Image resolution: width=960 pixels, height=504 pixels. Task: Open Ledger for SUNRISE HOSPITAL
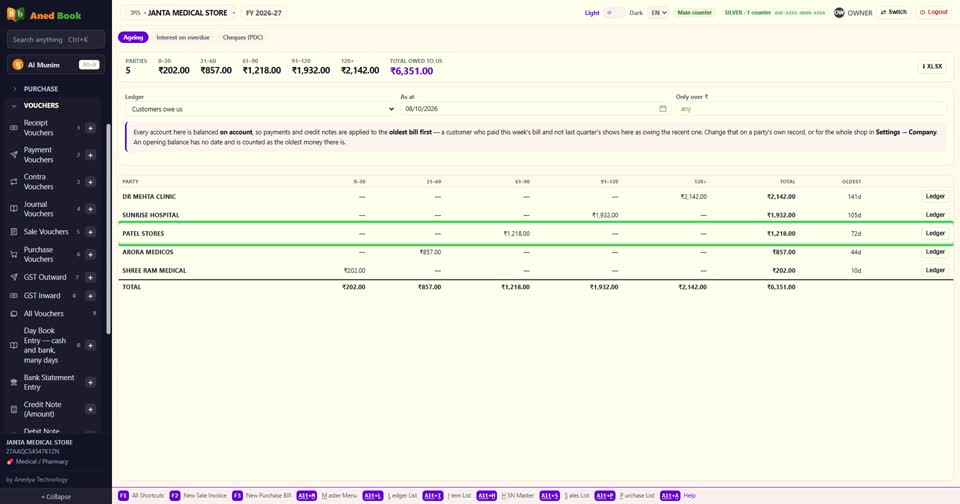[x=935, y=215]
